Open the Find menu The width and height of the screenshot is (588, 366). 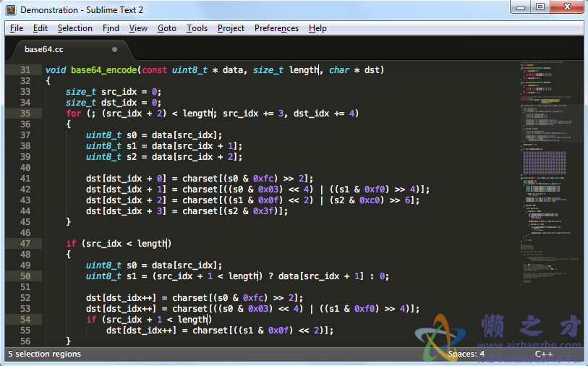point(111,28)
